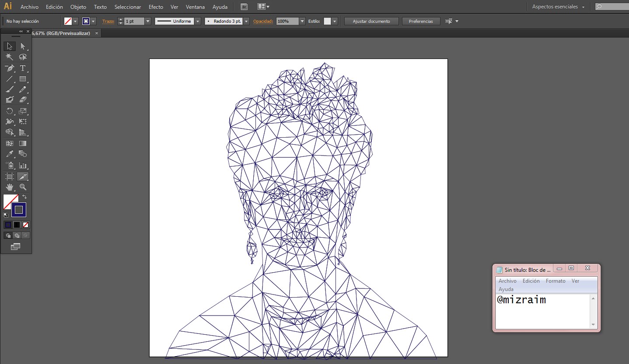Select the Magic Wand tool
This screenshot has height=364, width=629.
10,57
